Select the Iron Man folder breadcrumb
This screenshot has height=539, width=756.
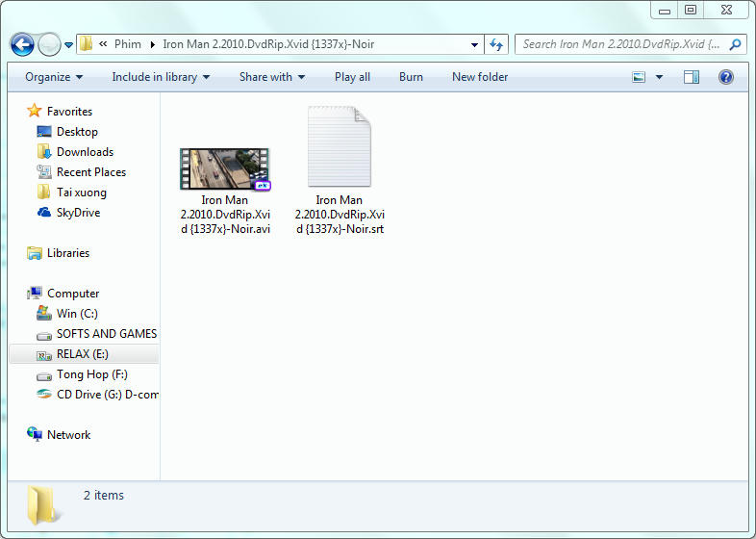(x=268, y=44)
